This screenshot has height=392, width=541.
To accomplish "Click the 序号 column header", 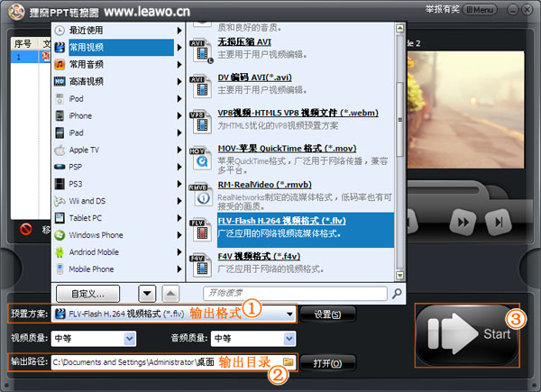I will (23, 44).
